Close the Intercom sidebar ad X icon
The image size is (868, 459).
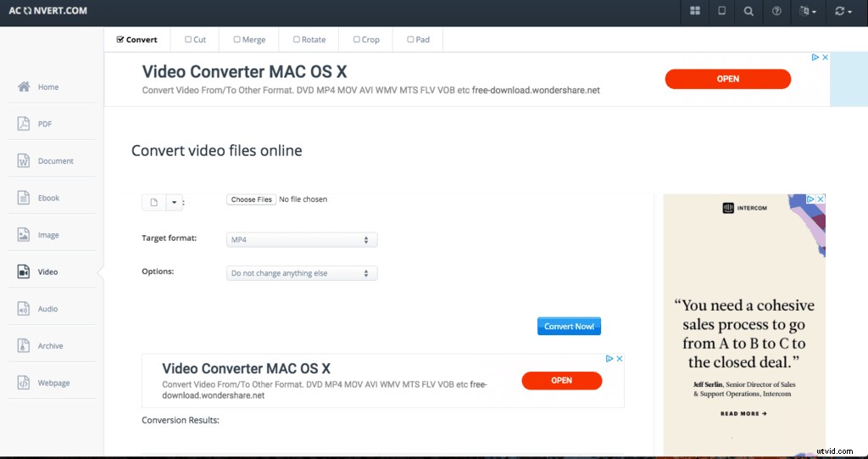821,199
